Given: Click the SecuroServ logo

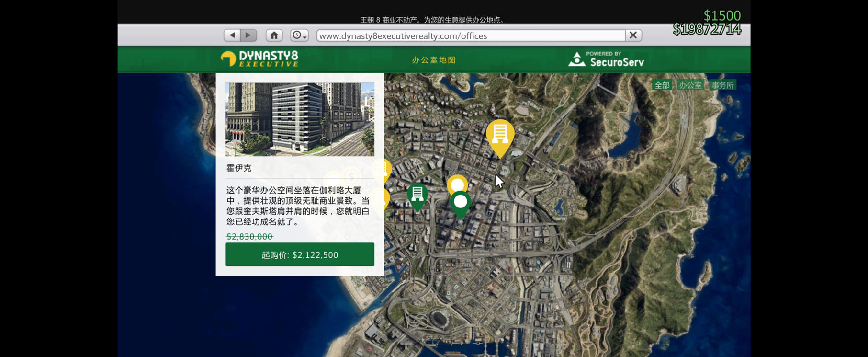Looking at the screenshot, I should 606,59.
